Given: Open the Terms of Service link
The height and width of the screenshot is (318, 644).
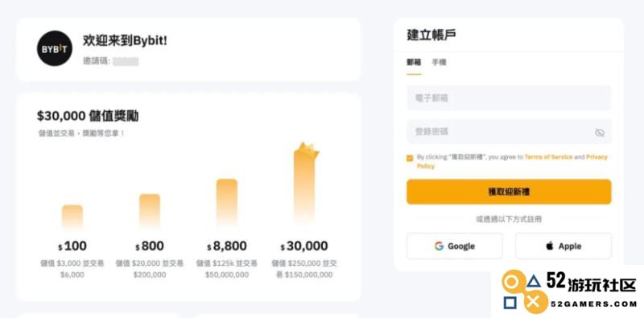Looking at the screenshot, I should pos(548,157).
